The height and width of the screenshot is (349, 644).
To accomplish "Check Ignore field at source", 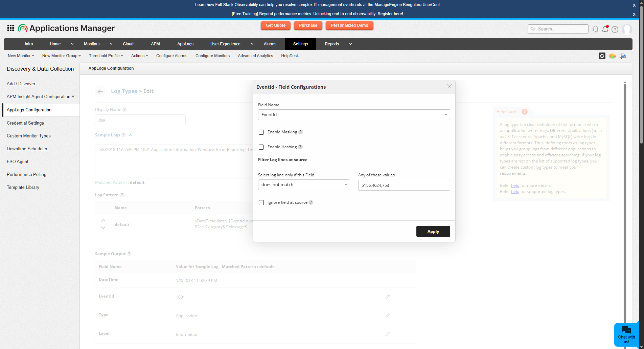I will 261,202.
